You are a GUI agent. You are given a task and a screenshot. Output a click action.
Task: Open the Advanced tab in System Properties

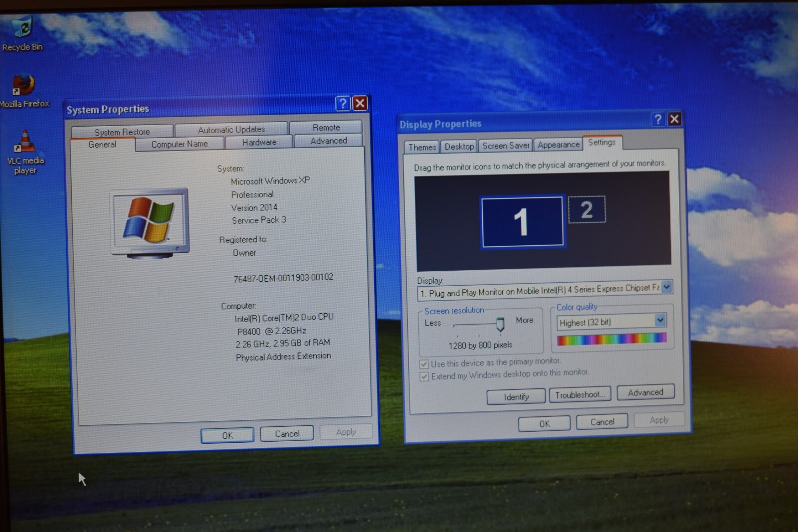pyautogui.click(x=329, y=141)
